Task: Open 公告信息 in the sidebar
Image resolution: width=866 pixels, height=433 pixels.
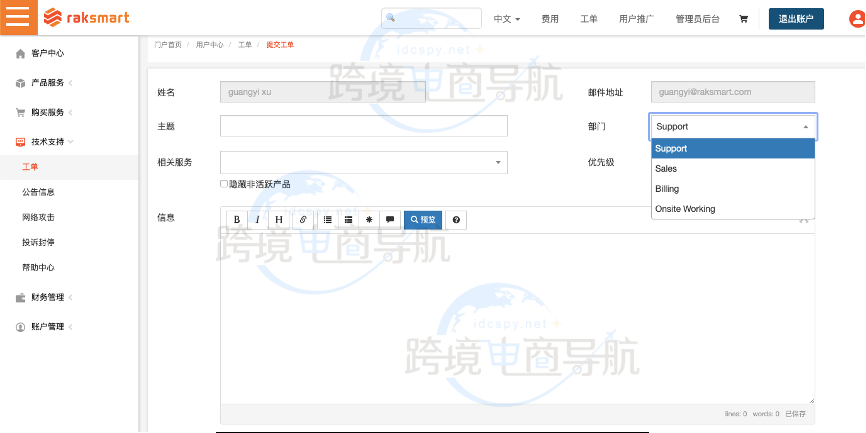Action: 38,192
